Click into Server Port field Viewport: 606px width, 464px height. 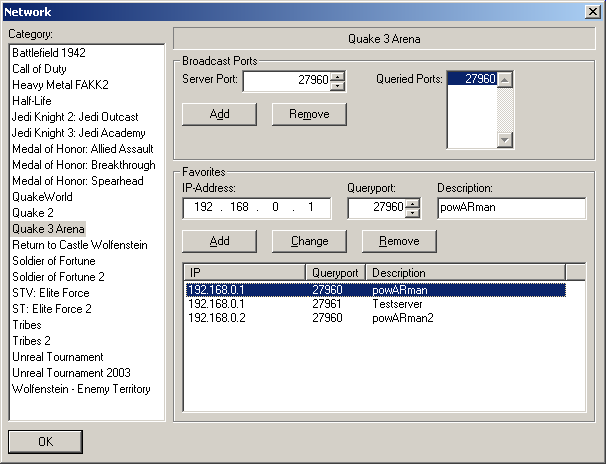(x=287, y=81)
